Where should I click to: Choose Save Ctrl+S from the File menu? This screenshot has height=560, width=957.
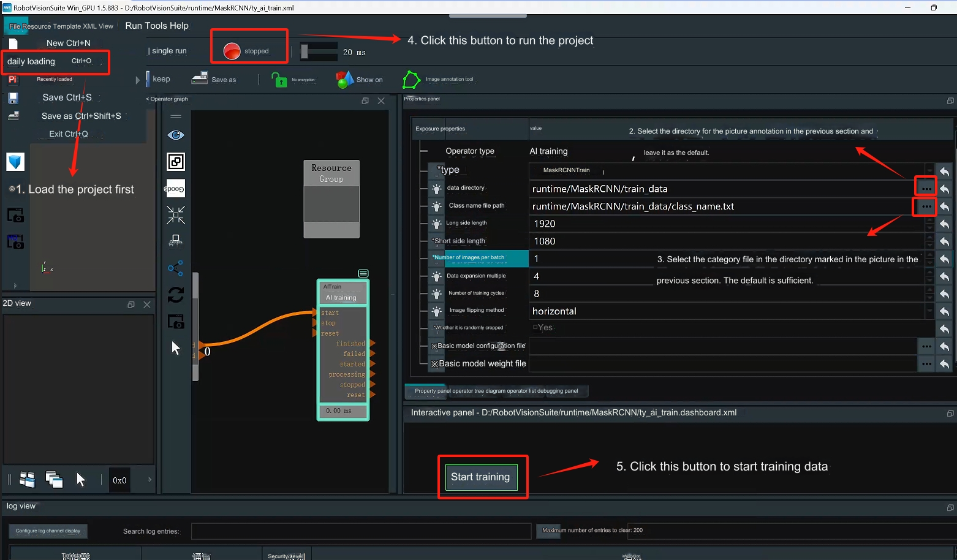click(67, 97)
